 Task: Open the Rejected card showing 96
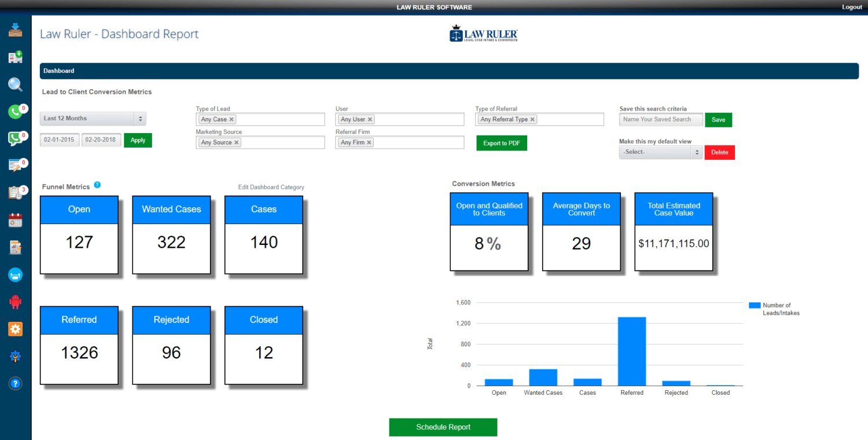[171, 345]
